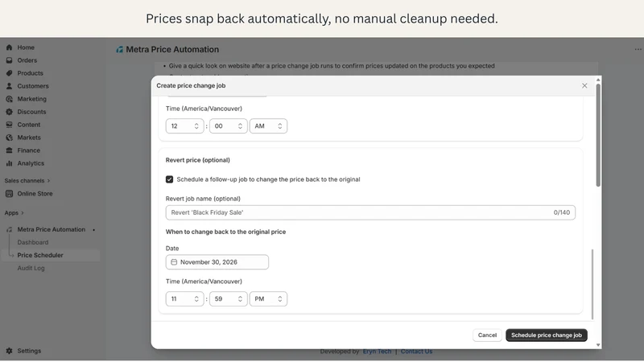Open the November 30, 2026 date picker
644x362 pixels.
(217, 262)
